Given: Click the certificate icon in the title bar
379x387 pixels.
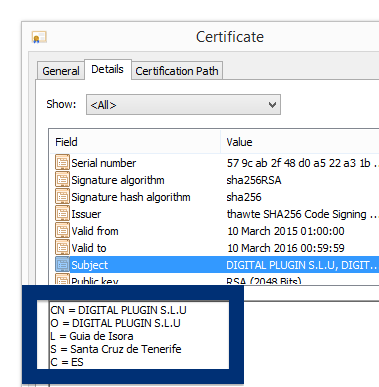Looking at the screenshot, I should click(x=39, y=37).
